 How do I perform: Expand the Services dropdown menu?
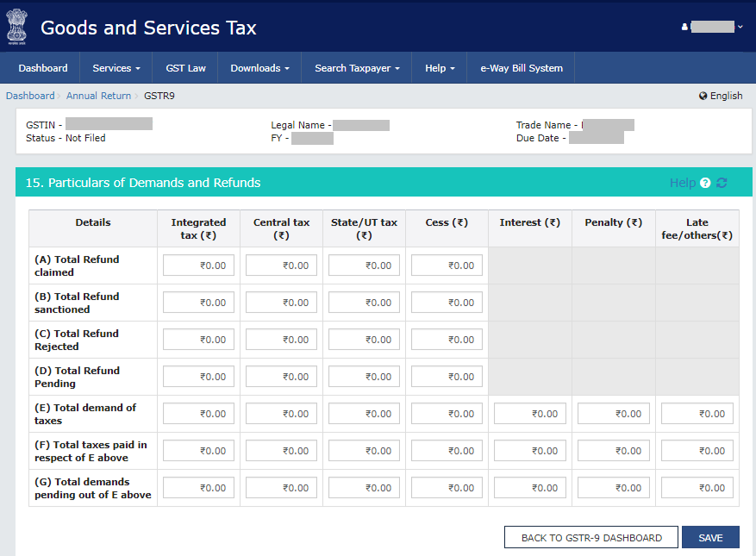[x=116, y=68]
